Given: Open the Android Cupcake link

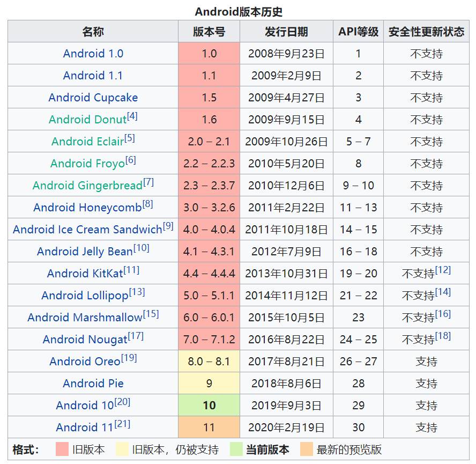Looking at the screenshot, I should pyautogui.click(x=93, y=98).
